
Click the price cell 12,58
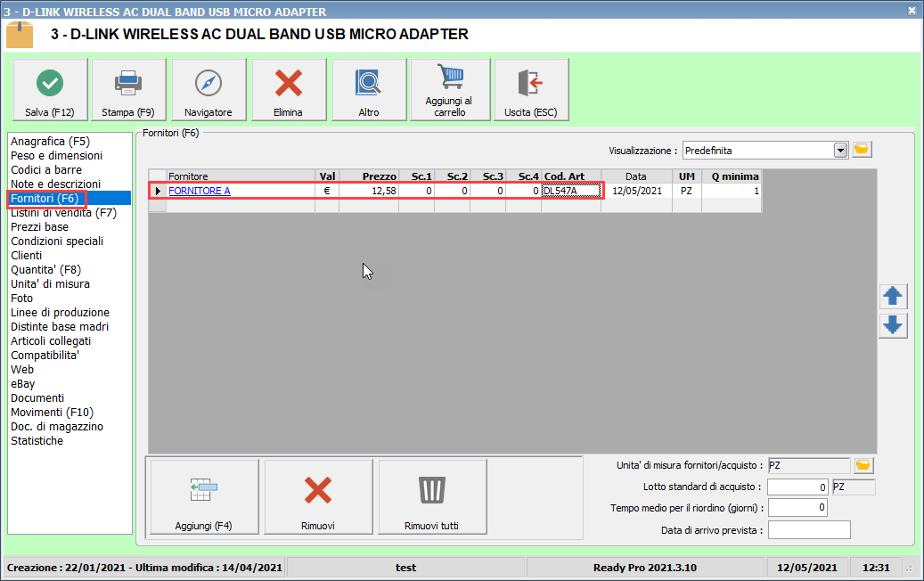coord(369,191)
